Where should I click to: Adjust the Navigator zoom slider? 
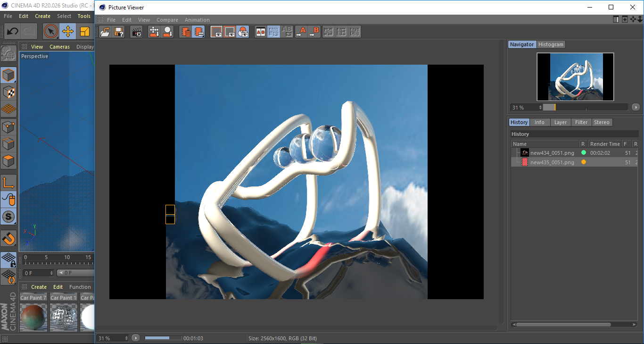pos(585,107)
